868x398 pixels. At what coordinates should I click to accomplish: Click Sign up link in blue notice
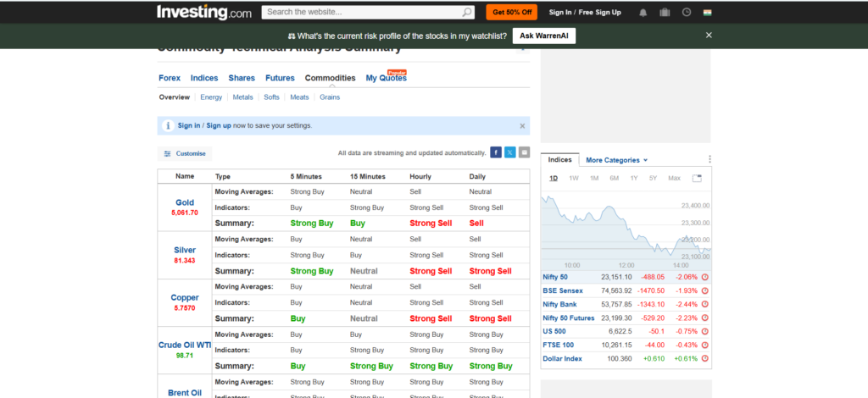coord(219,125)
